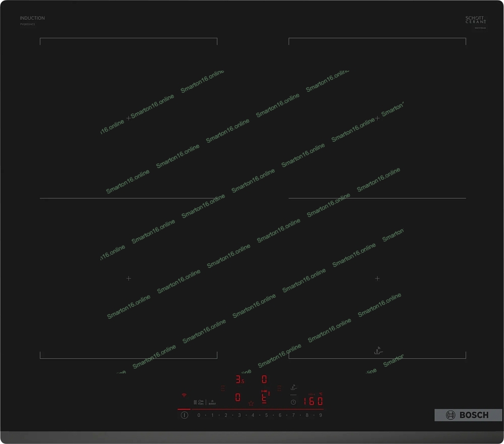504x444 pixels.
Task: Select the rear-right zone display showing 0
Action: (x=264, y=379)
